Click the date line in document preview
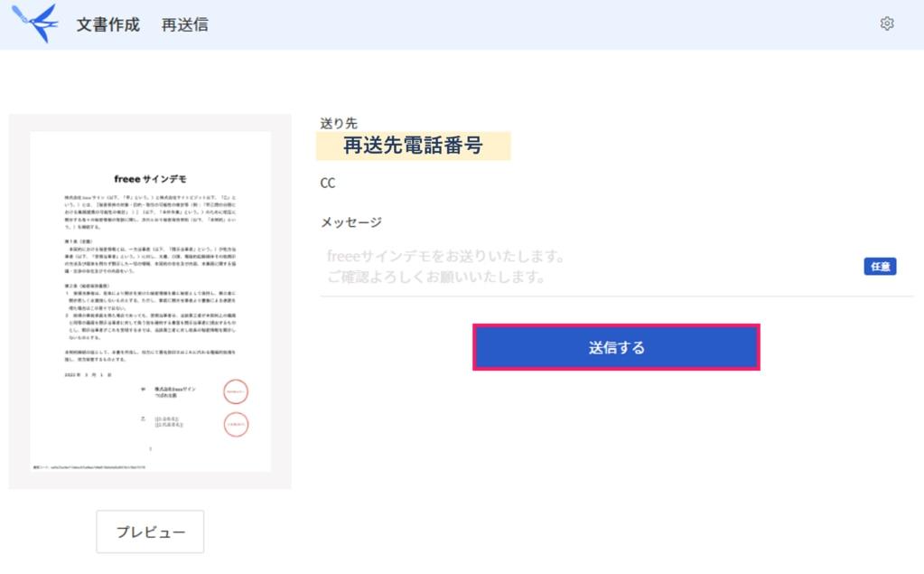The image size is (924, 574). pos(88,374)
